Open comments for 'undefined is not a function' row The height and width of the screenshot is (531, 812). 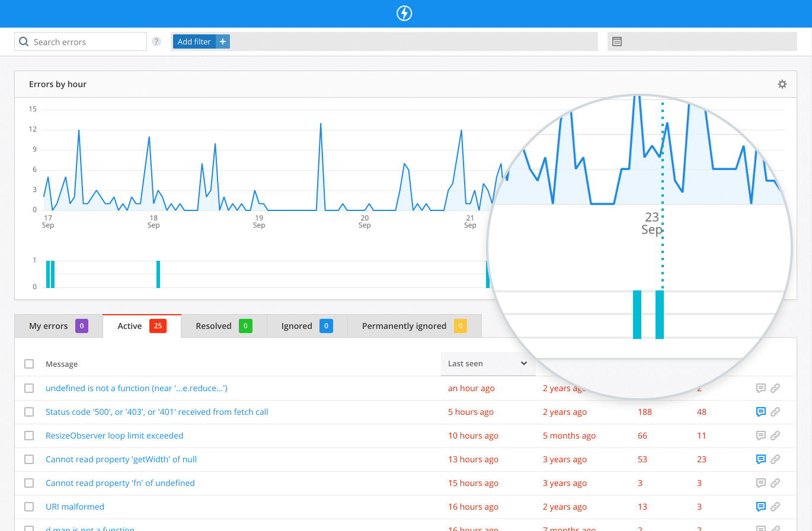761,388
